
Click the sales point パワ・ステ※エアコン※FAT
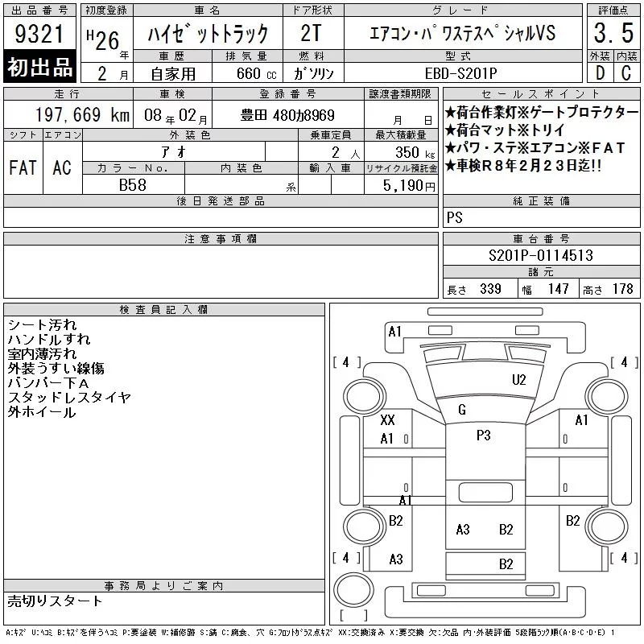point(535,148)
